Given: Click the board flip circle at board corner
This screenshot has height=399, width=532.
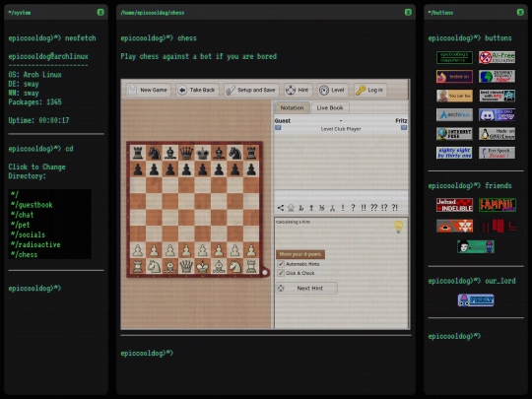Looking at the screenshot, I should (x=265, y=272).
